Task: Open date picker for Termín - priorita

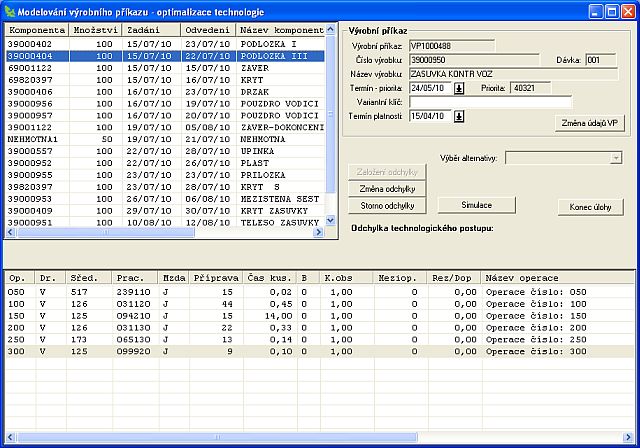Action: (459, 88)
